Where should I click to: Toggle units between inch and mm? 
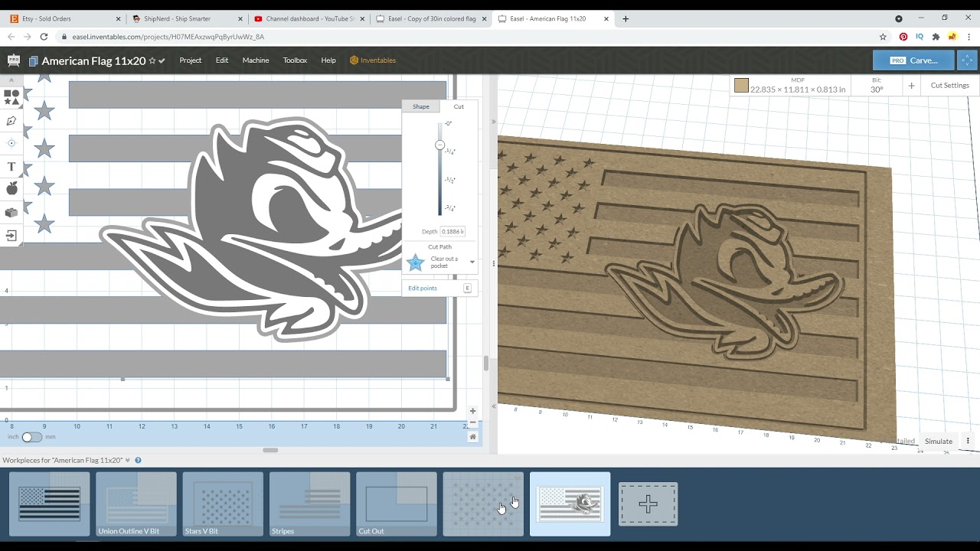pos(32,437)
